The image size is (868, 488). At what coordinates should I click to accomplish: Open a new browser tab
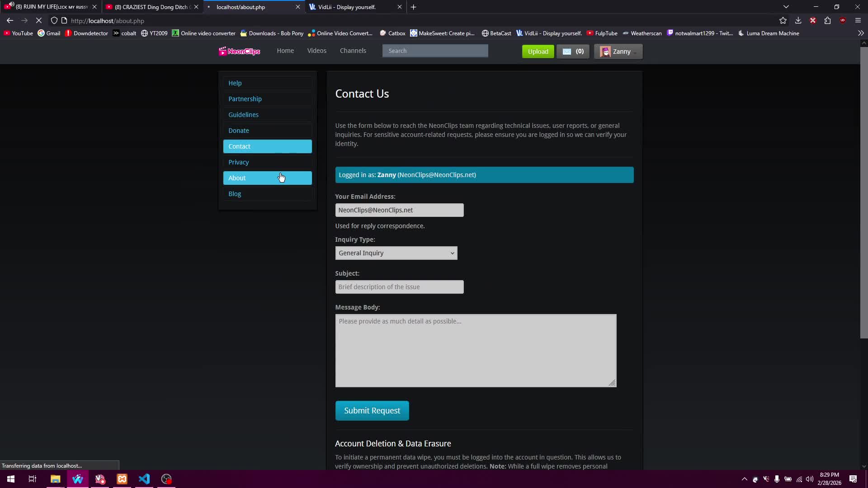pyautogui.click(x=413, y=7)
